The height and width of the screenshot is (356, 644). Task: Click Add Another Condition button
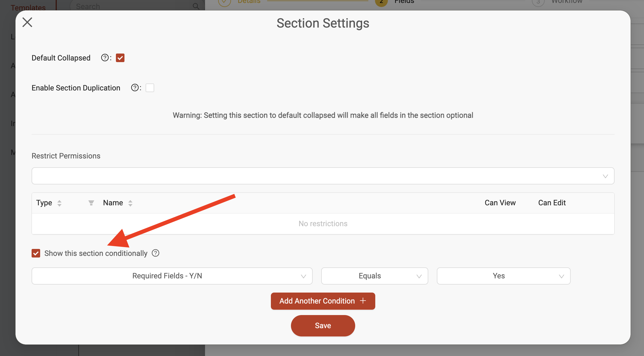pos(323,301)
